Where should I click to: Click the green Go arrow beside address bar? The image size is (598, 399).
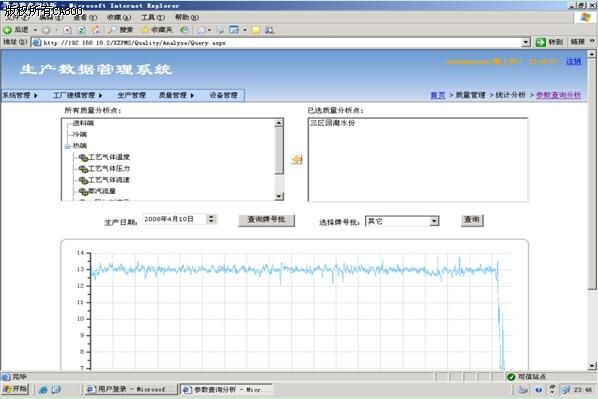pos(540,42)
